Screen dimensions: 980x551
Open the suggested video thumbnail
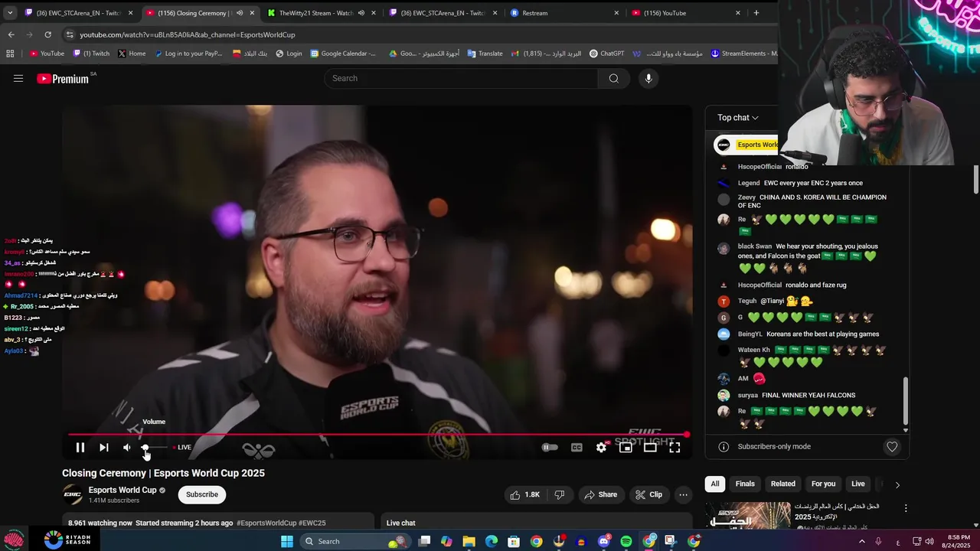(748, 515)
